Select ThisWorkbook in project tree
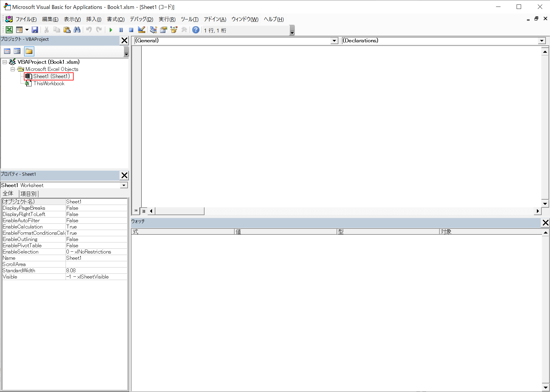Image resolution: width=550 pixels, height=392 pixels. [49, 83]
